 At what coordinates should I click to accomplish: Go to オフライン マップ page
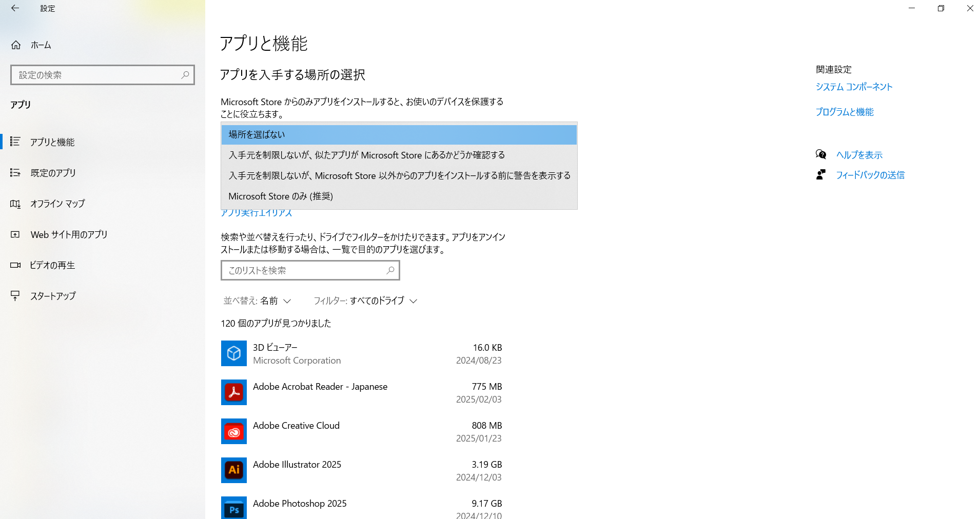(x=103, y=204)
